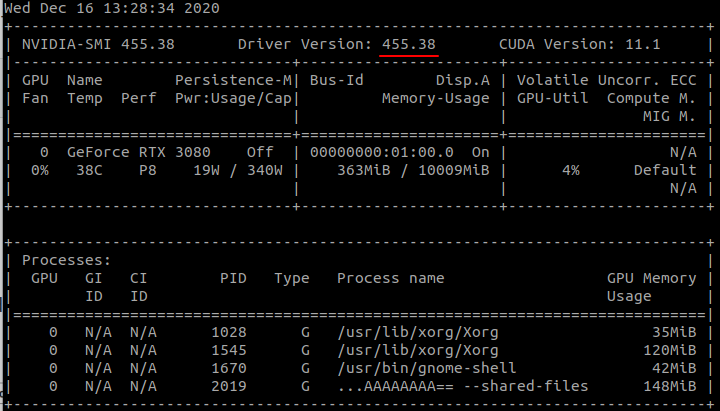Select PID 1545
Screen dimensions: 720x411
(x=229, y=350)
